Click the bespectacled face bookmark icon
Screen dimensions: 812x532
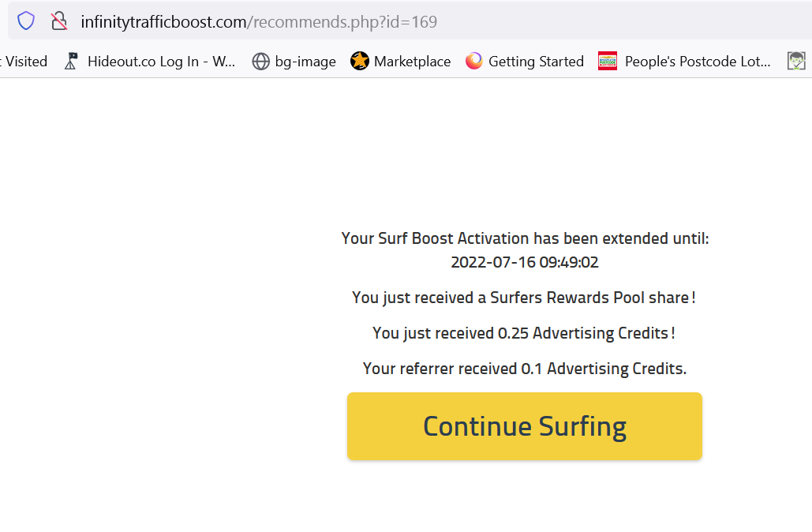pos(796,61)
